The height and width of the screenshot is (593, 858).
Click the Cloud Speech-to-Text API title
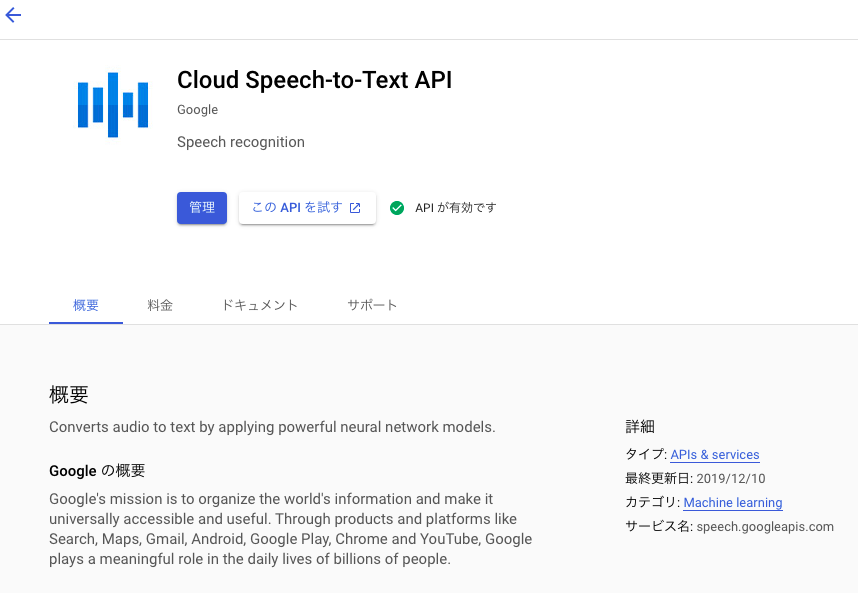click(315, 80)
